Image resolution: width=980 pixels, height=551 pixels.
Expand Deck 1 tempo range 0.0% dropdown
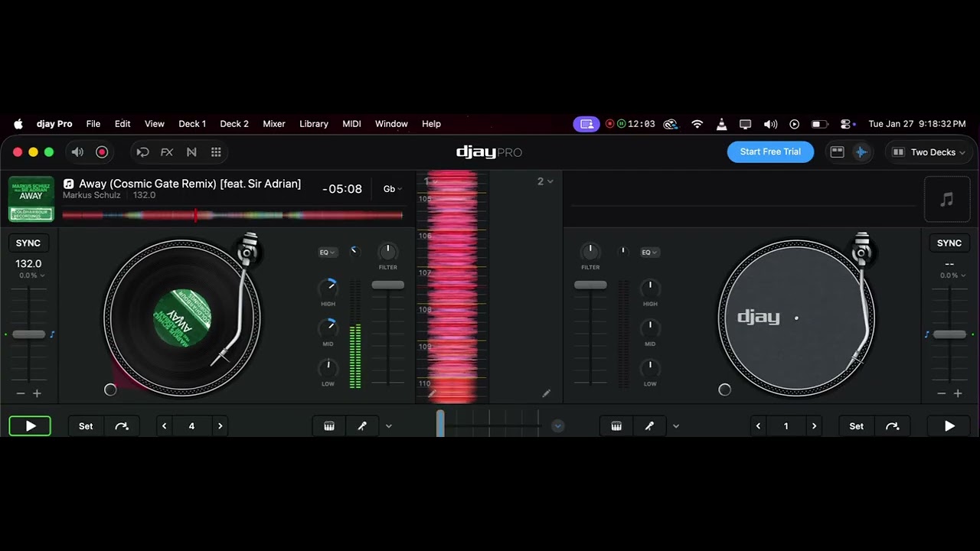(31, 275)
